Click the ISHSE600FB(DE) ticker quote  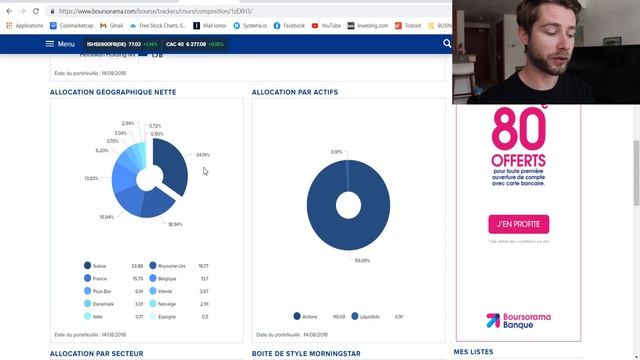click(122, 44)
